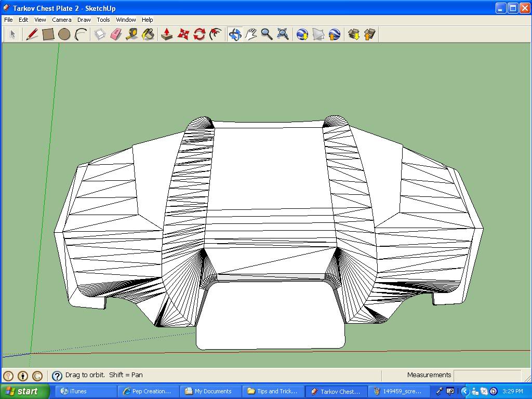Select the Offset tool
The width and height of the screenshot is (532, 399).
coord(216,34)
